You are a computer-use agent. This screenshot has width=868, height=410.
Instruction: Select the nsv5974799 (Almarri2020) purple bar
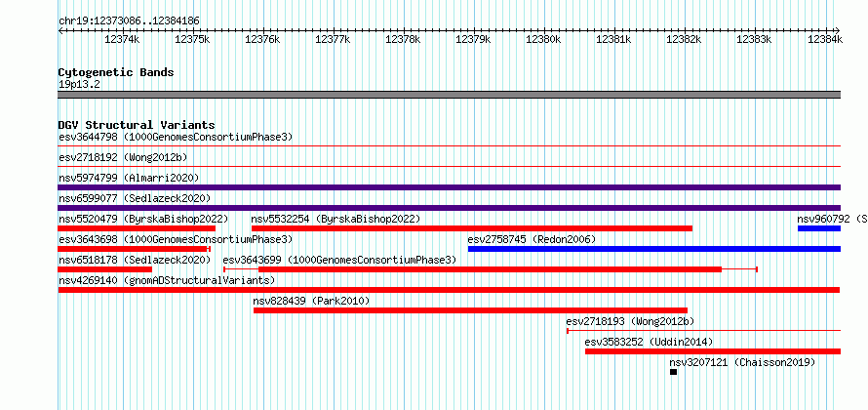449,187
